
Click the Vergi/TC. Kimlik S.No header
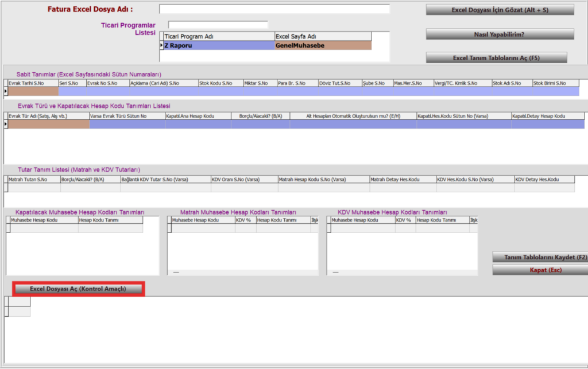(x=463, y=83)
